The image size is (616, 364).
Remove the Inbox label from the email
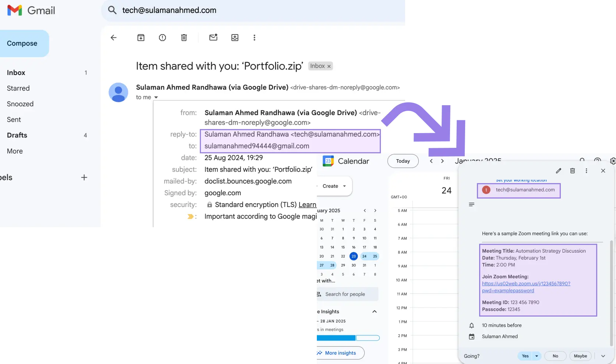pyautogui.click(x=329, y=66)
